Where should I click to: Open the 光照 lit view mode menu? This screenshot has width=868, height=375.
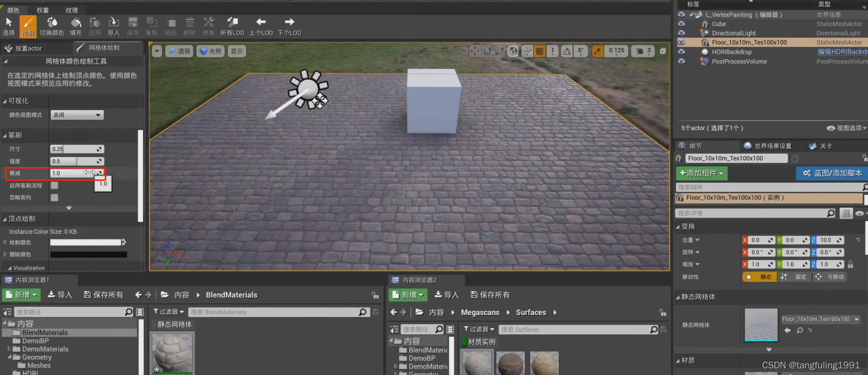point(211,51)
